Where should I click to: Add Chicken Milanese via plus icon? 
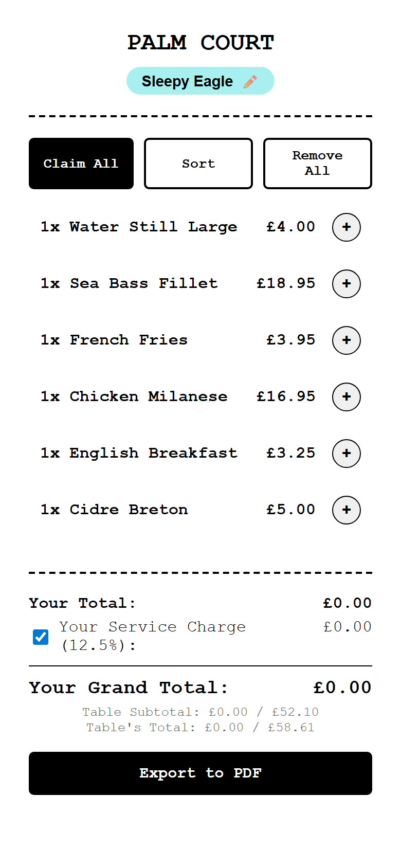point(347,397)
